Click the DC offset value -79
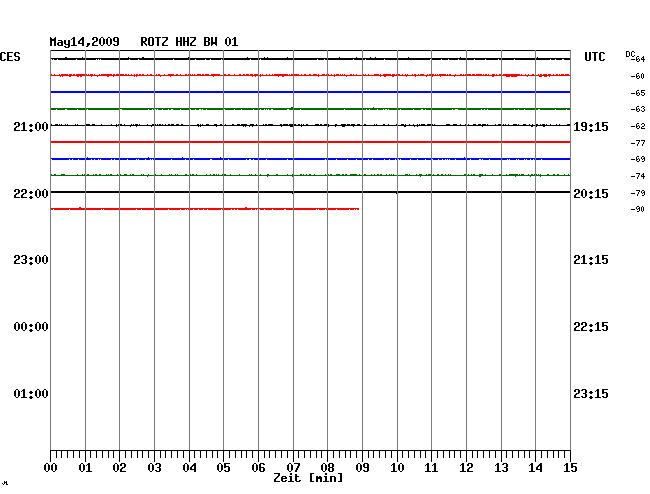 tap(638, 194)
